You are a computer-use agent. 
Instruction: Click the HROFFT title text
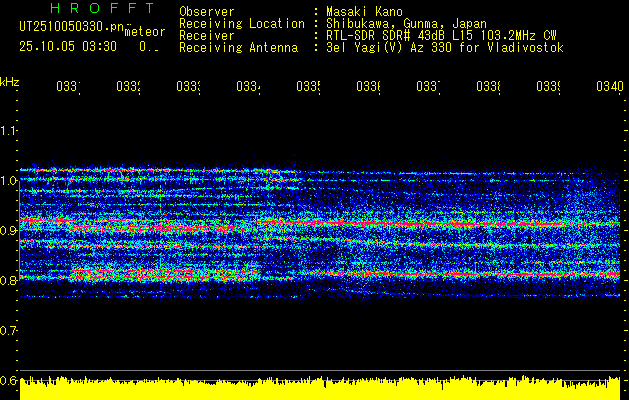click(102, 8)
